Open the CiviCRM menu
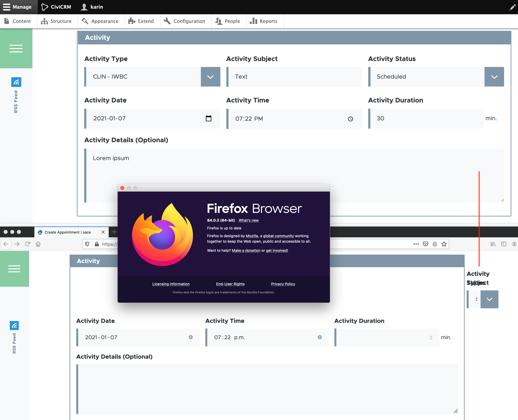The image size is (518, 420). pos(56,7)
